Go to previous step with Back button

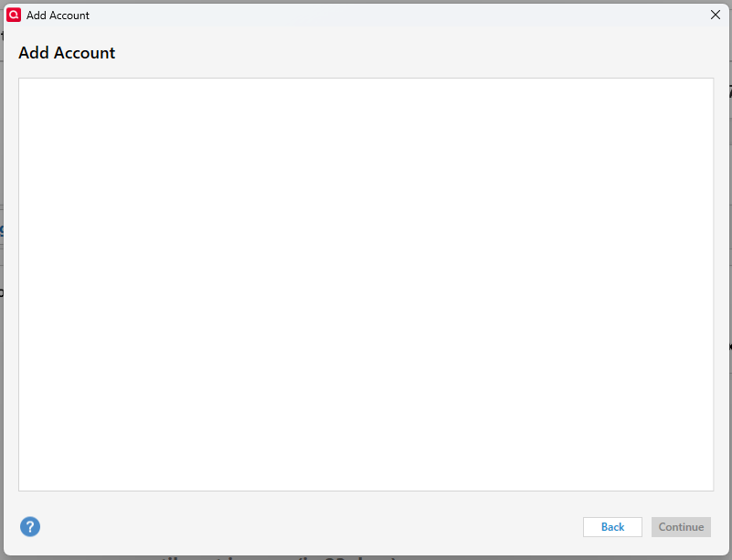612,527
